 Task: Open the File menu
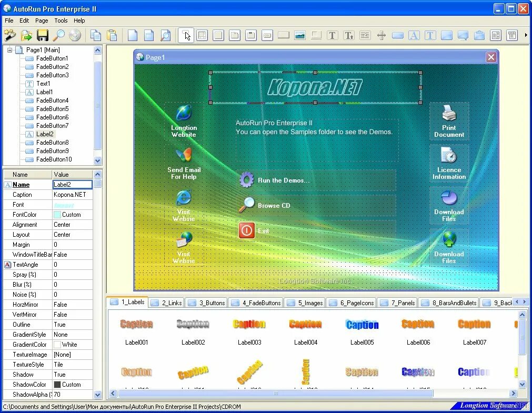[9, 21]
